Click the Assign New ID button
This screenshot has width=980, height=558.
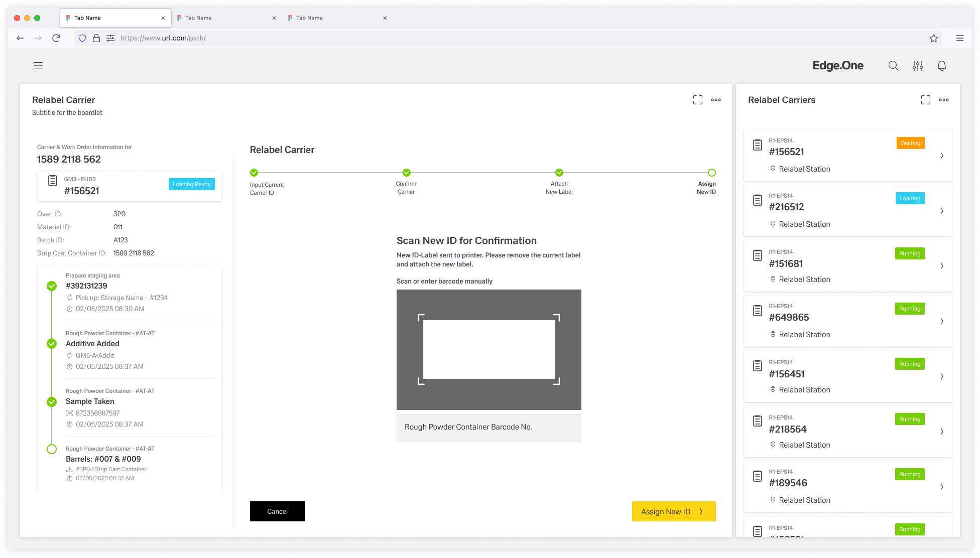pos(673,511)
